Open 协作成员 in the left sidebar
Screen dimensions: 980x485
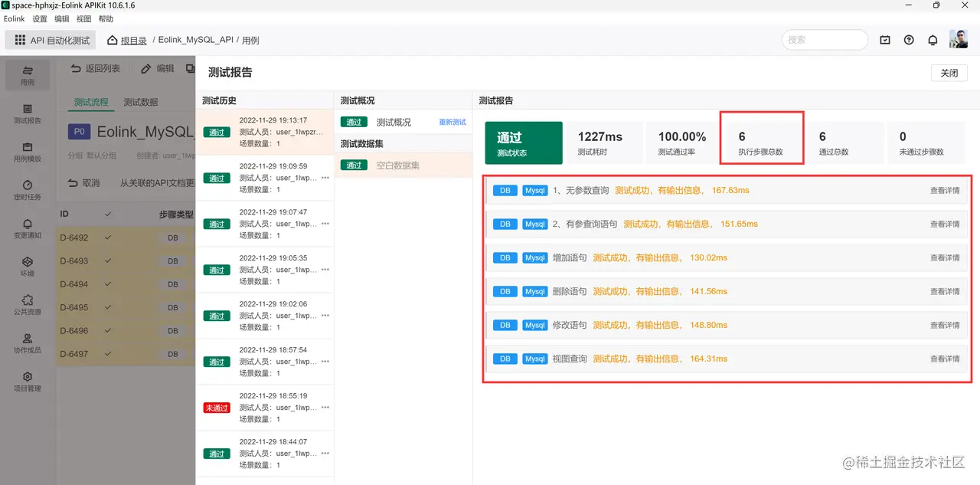click(x=28, y=343)
